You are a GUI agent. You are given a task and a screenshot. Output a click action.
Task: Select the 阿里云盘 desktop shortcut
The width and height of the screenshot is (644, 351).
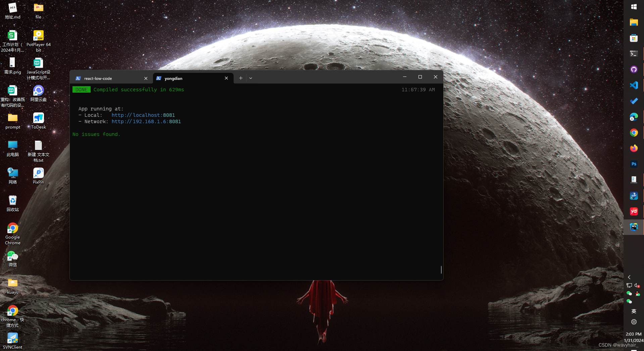39,93
